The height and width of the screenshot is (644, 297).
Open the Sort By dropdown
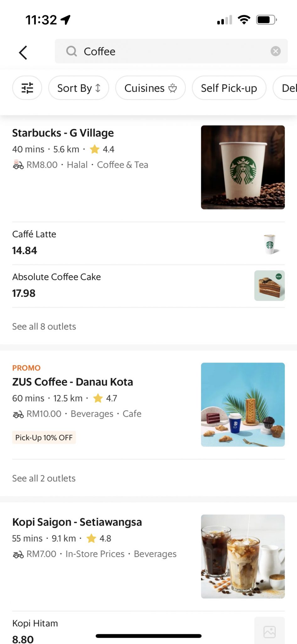[x=78, y=88]
